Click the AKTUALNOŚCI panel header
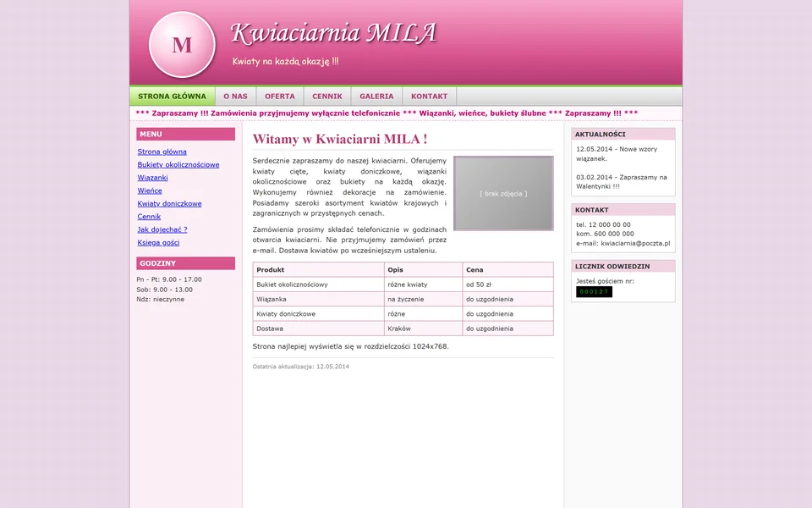The height and width of the screenshot is (508, 812). [623, 135]
